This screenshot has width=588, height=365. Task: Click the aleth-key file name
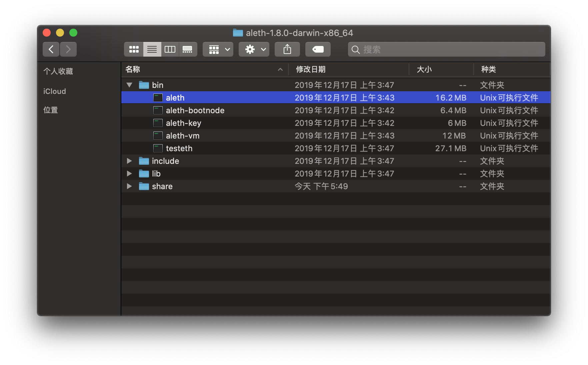pos(184,123)
